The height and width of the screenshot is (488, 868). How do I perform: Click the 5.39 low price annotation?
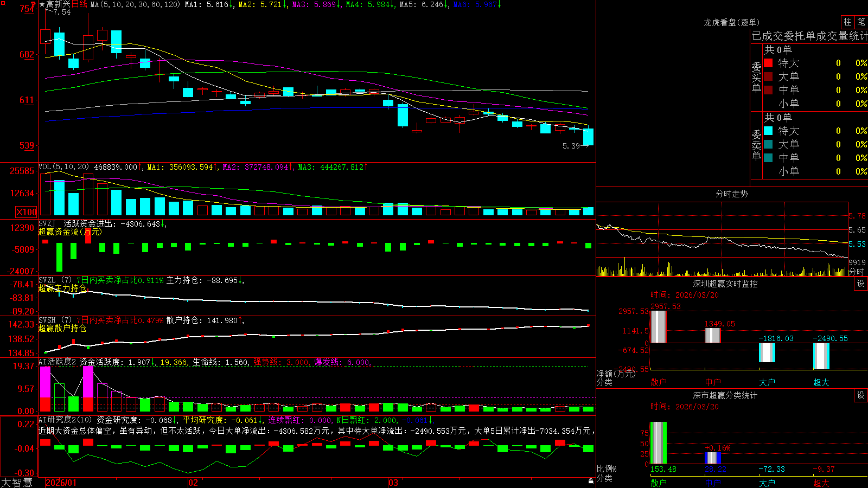571,146
